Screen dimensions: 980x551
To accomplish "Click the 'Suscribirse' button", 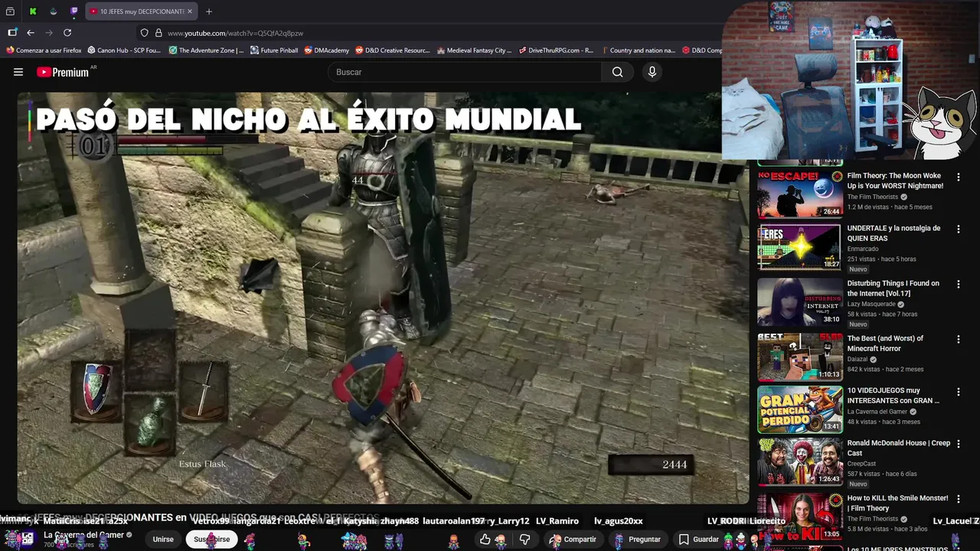I will (x=211, y=540).
